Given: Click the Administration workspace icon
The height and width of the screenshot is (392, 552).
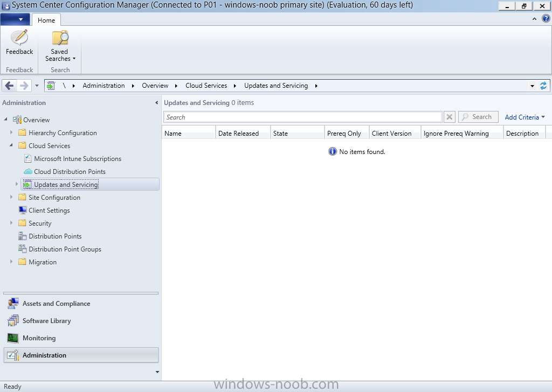Looking at the screenshot, I should point(13,355).
